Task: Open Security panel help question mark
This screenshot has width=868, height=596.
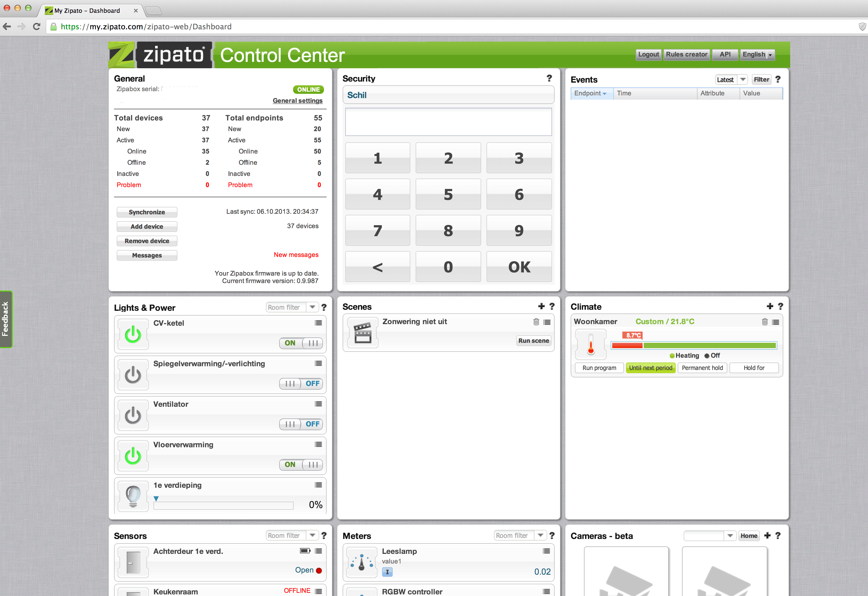Action: tap(549, 78)
